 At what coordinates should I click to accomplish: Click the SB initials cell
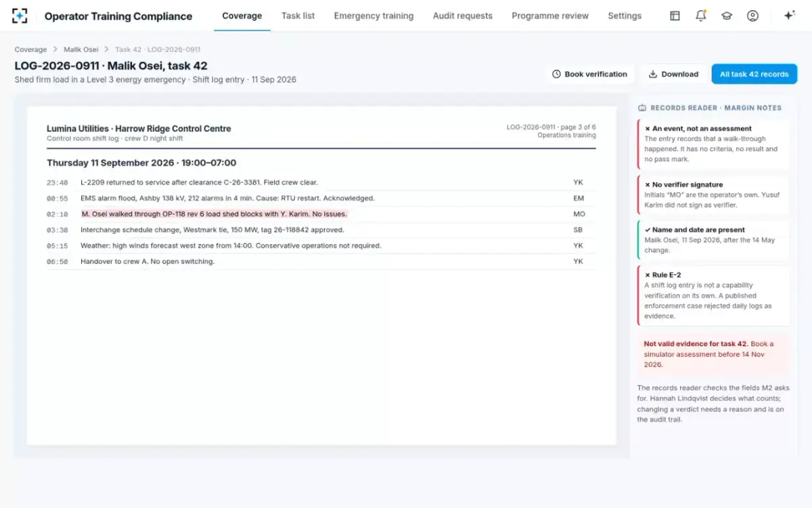[x=578, y=230]
